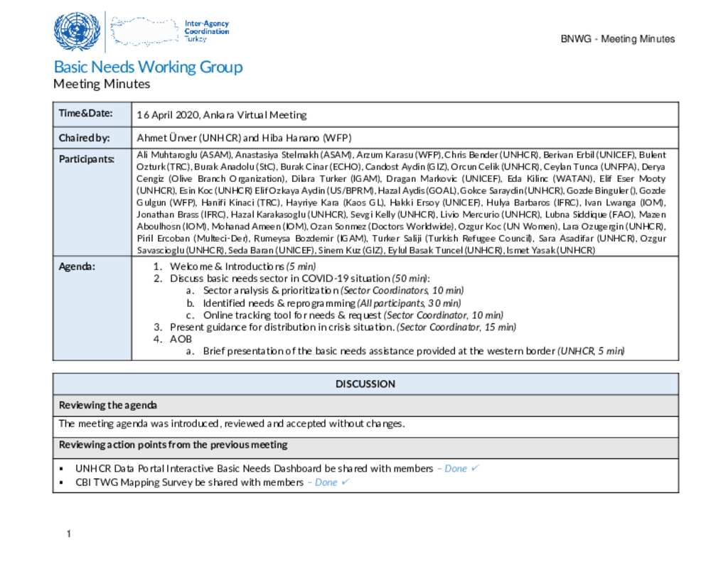
Task: Click the Reviewing the agenda heading
Action: [x=107, y=405]
